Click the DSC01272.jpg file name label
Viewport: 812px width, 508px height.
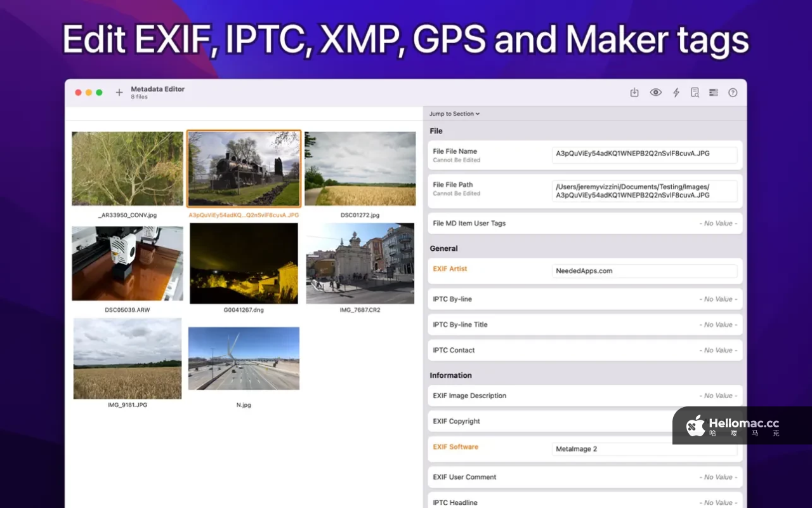point(360,215)
